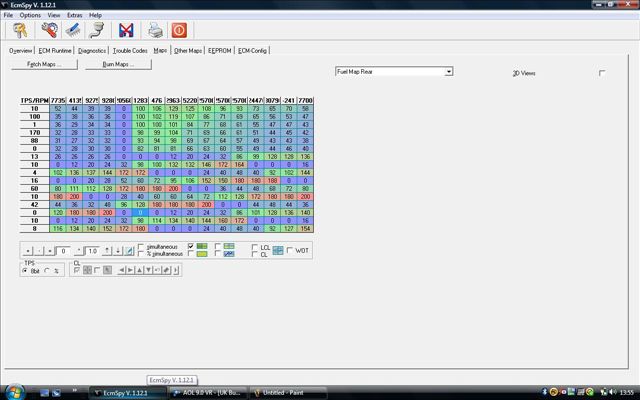The image size is (640, 400).
Task: Tick the WOT checkbox
Action: coord(288,250)
